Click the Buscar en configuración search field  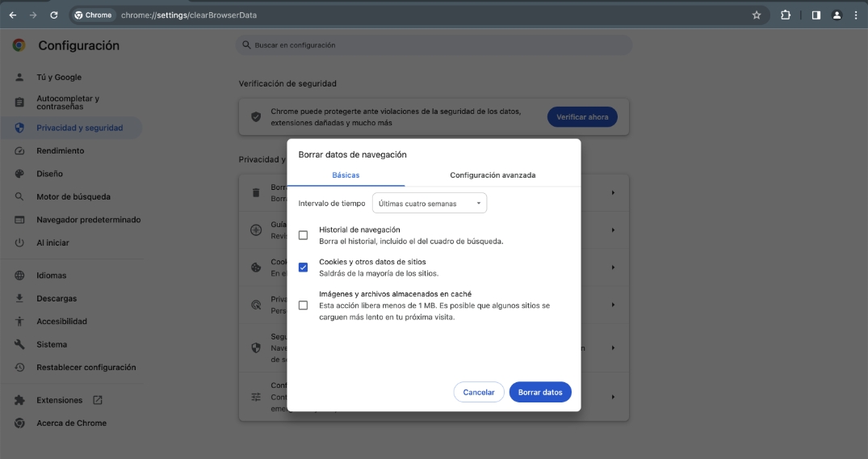click(434, 45)
